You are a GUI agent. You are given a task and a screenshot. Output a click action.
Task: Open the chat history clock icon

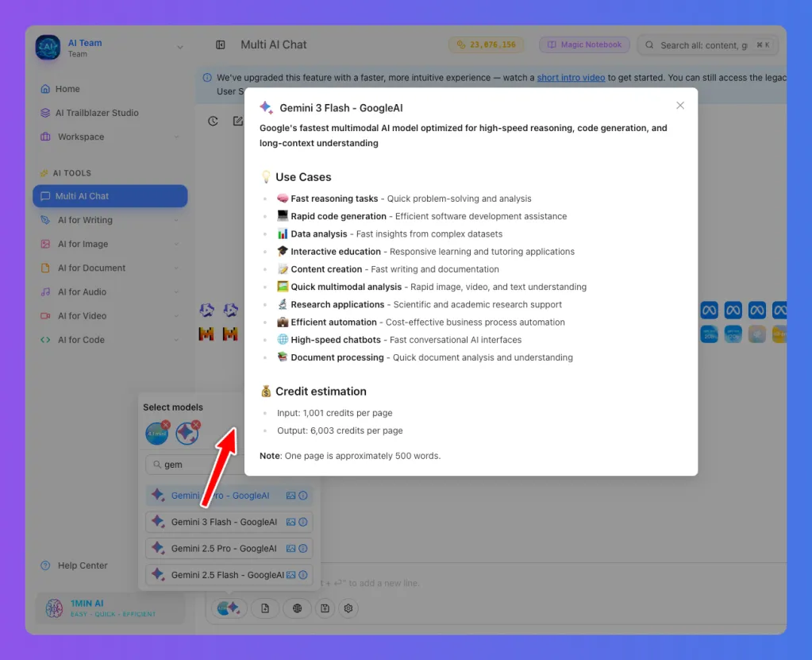pyautogui.click(x=213, y=122)
